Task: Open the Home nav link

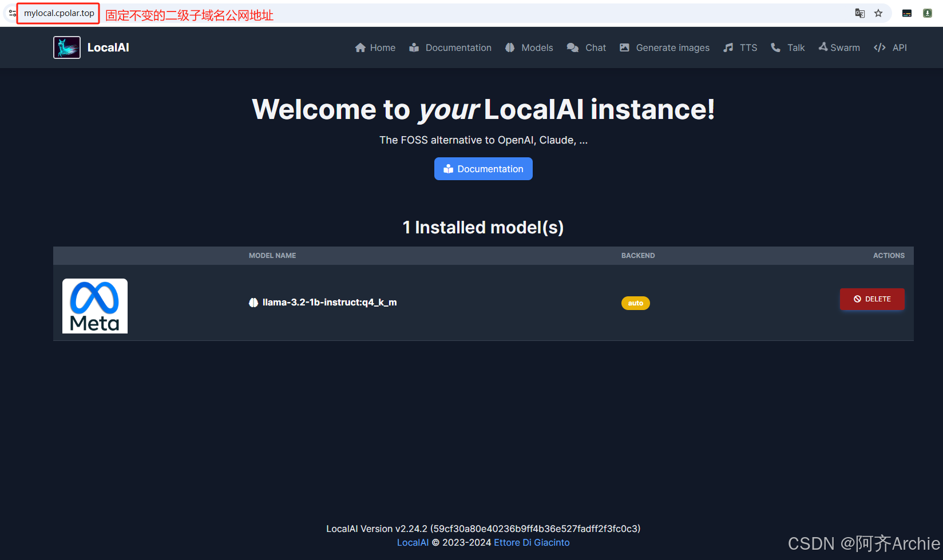Action: coord(375,47)
